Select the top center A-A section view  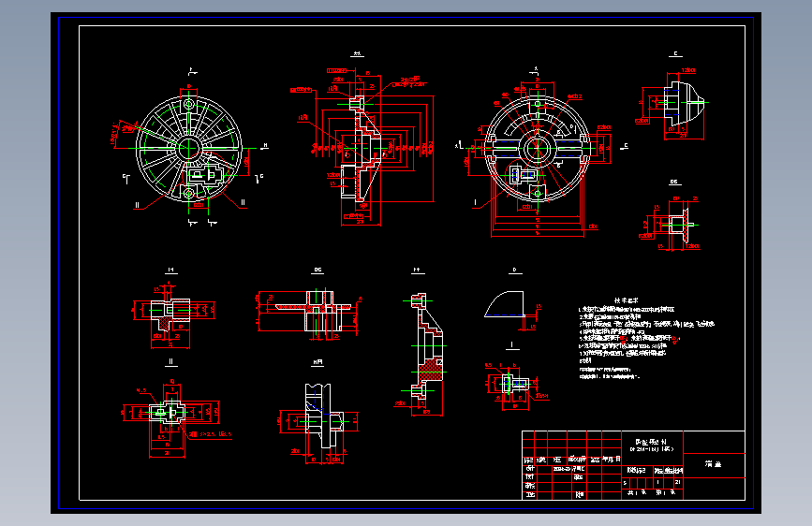[x=362, y=149]
